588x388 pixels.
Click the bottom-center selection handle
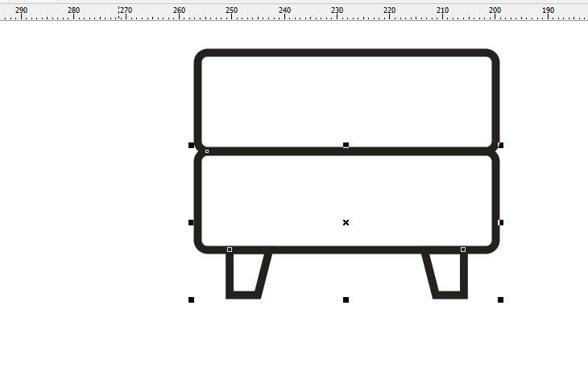[346, 300]
